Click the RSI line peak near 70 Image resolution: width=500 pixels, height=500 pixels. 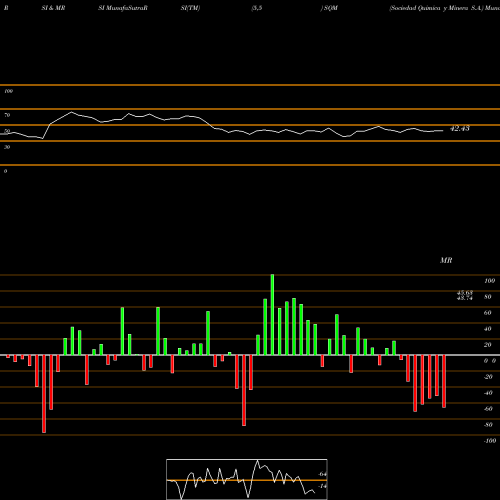(71, 112)
